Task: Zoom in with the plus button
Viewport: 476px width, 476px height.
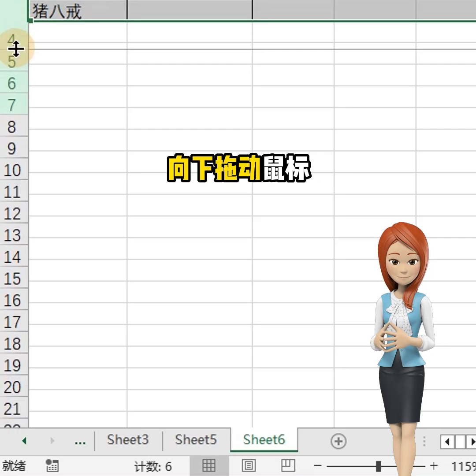Action: tap(434, 466)
